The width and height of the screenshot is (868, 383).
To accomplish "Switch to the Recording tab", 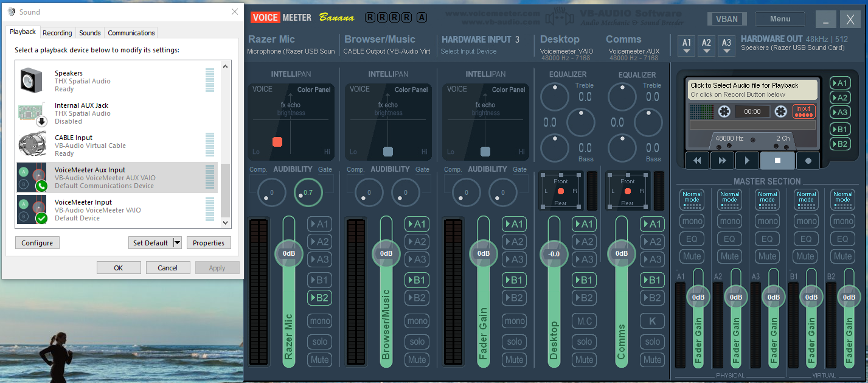I will tap(58, 33).
